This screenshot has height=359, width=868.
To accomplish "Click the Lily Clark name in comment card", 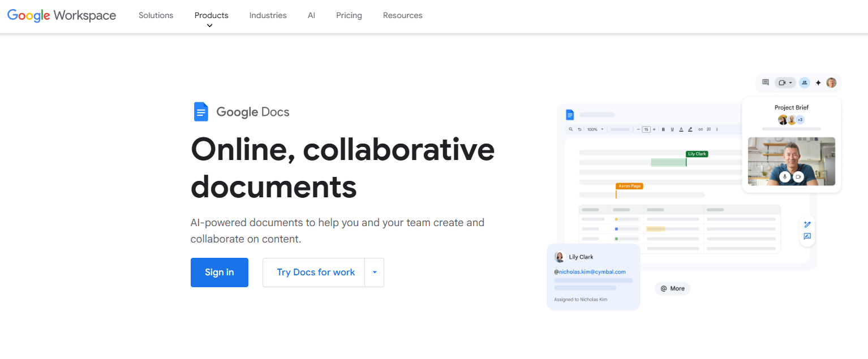I will click(581, 257).
